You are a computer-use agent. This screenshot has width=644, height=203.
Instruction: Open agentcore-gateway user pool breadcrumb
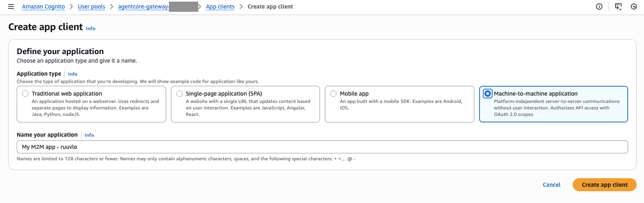143,7
